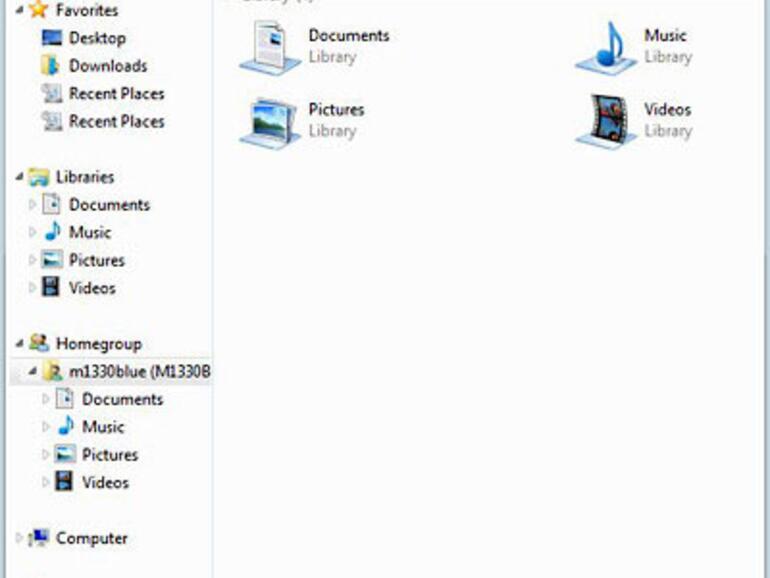Collapse the m1330blue node
The image size is (770, 578).
pos(32,371)
